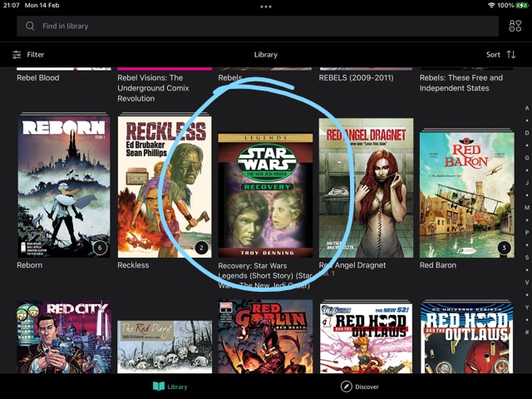
Task: Select the Reborn title text
Action: tap(30, 265)
